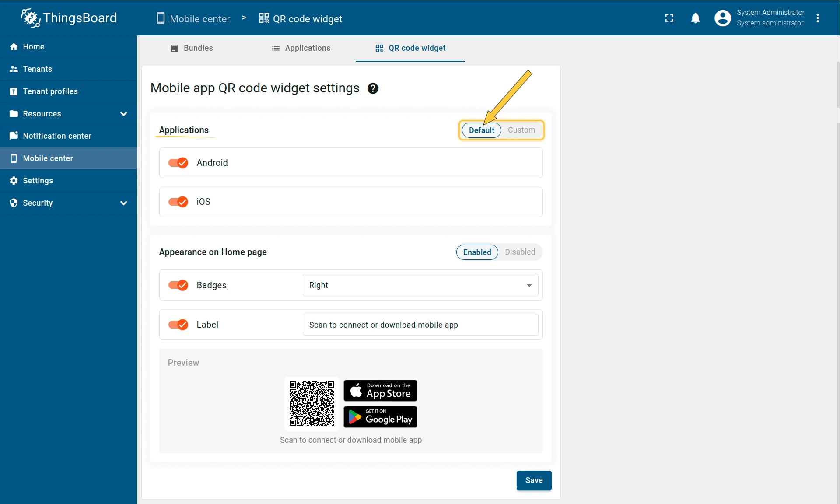
Task: Open Settings in sidebar
Action: [x=68, y=181]
